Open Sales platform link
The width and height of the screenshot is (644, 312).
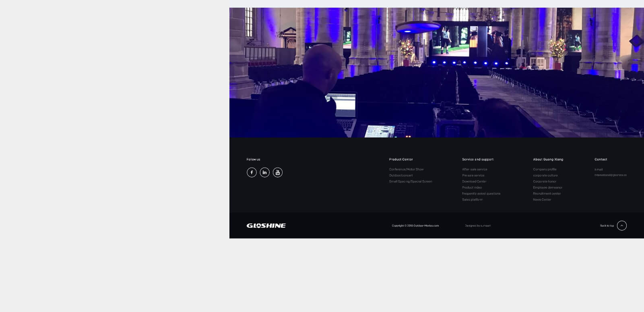(472, 200)
